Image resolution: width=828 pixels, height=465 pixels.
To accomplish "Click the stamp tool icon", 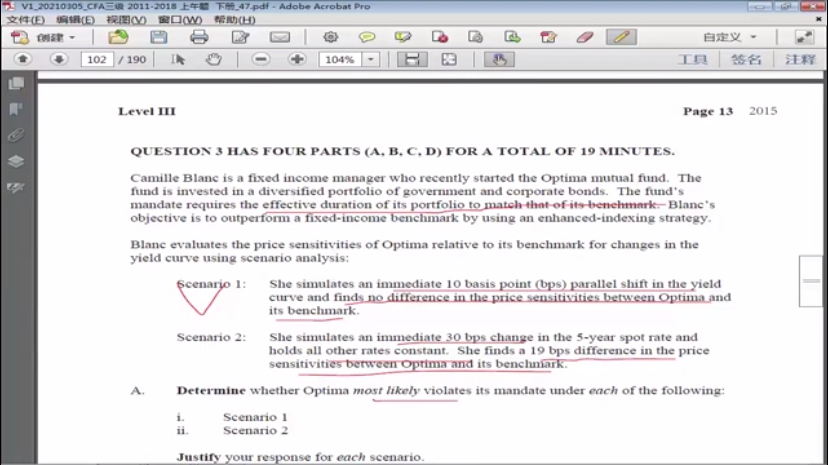I will (x=549, y=37).
